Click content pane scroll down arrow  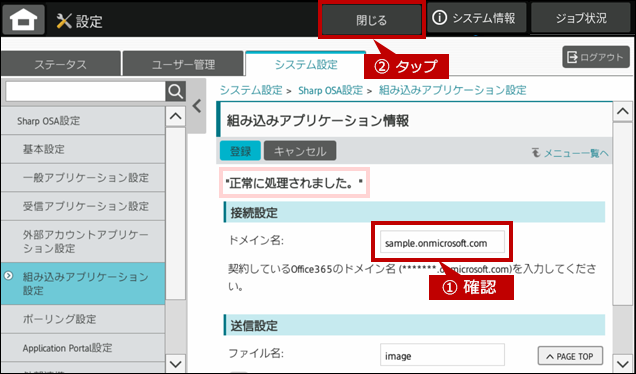(623, 363)
